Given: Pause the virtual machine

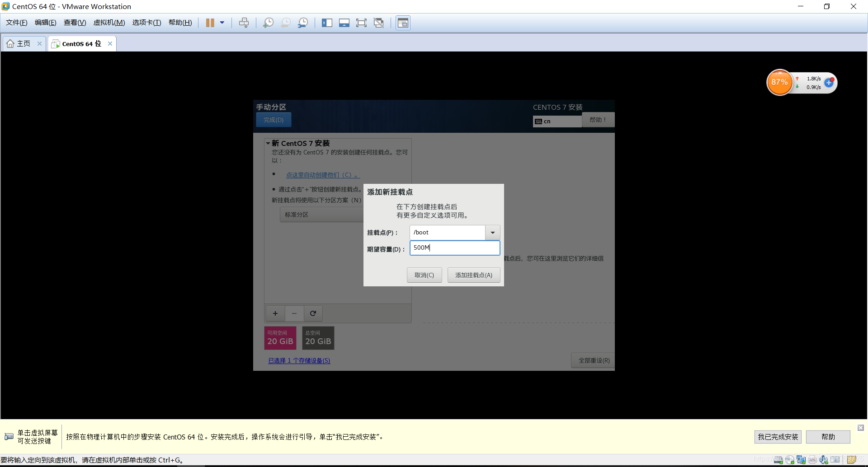Looking at the screenshot, I should [210, 23].
